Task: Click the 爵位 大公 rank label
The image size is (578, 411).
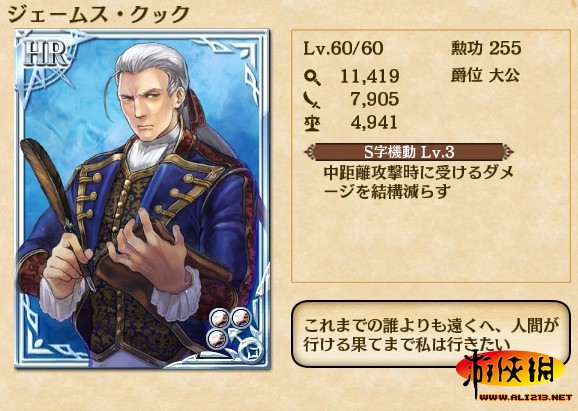Action: tap(485, 76)
